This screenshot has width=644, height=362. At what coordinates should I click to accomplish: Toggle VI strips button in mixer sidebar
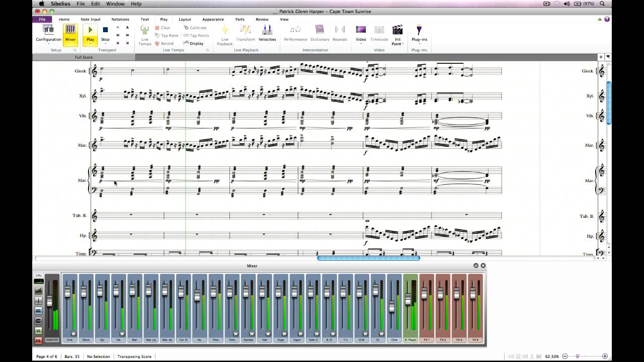click(x=38, y=330)
